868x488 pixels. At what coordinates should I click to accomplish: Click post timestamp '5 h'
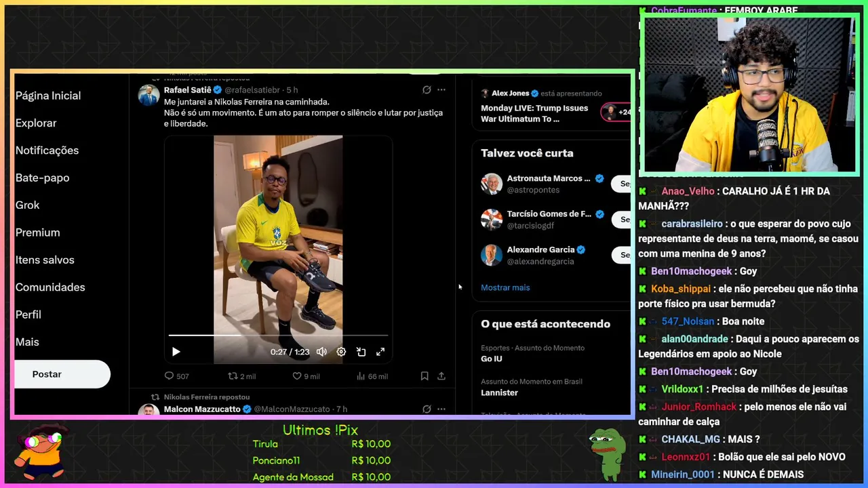point(292,89)
